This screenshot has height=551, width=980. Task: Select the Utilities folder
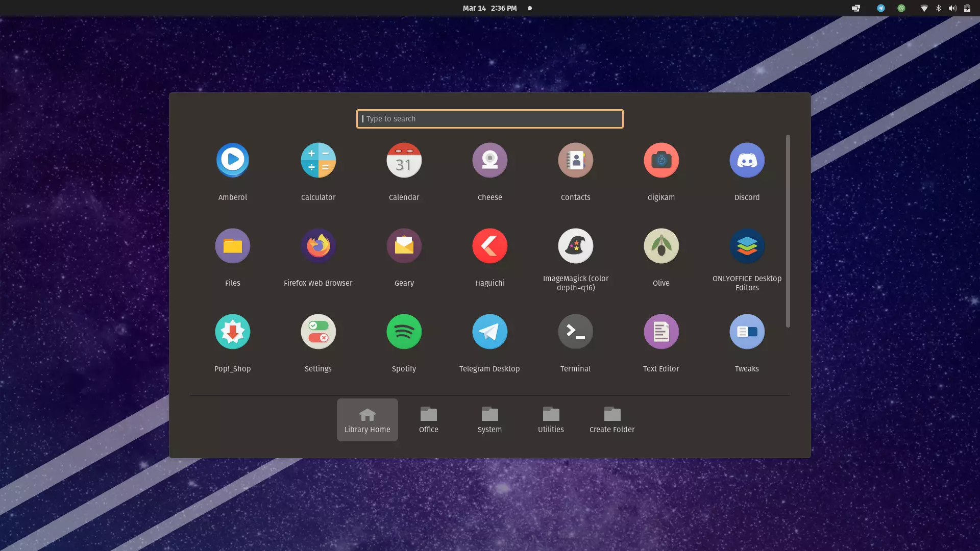click(551, 420)
